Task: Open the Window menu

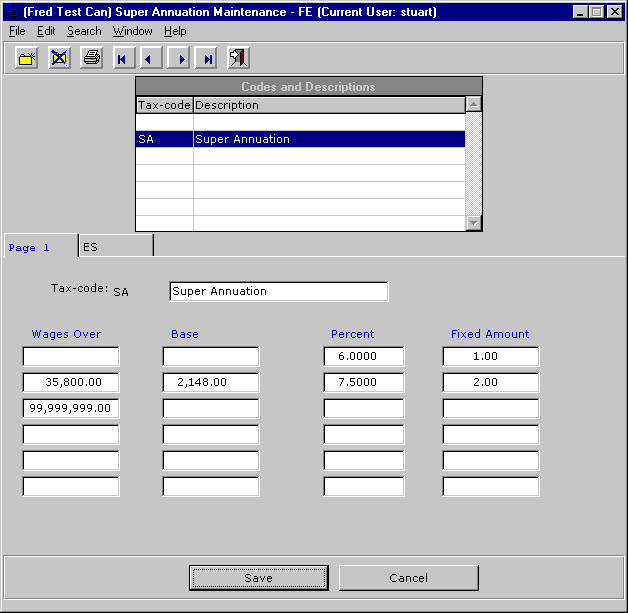Action: click(x=133, y=31)
